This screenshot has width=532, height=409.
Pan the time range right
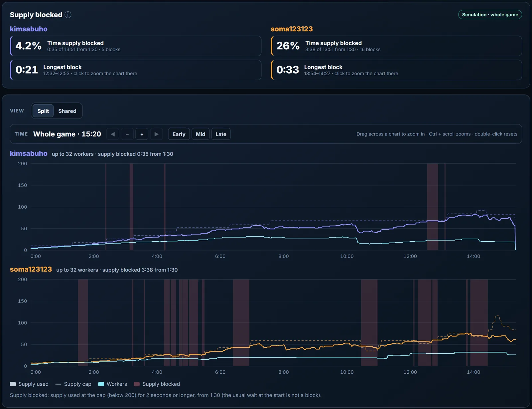(x=157, y=134)
